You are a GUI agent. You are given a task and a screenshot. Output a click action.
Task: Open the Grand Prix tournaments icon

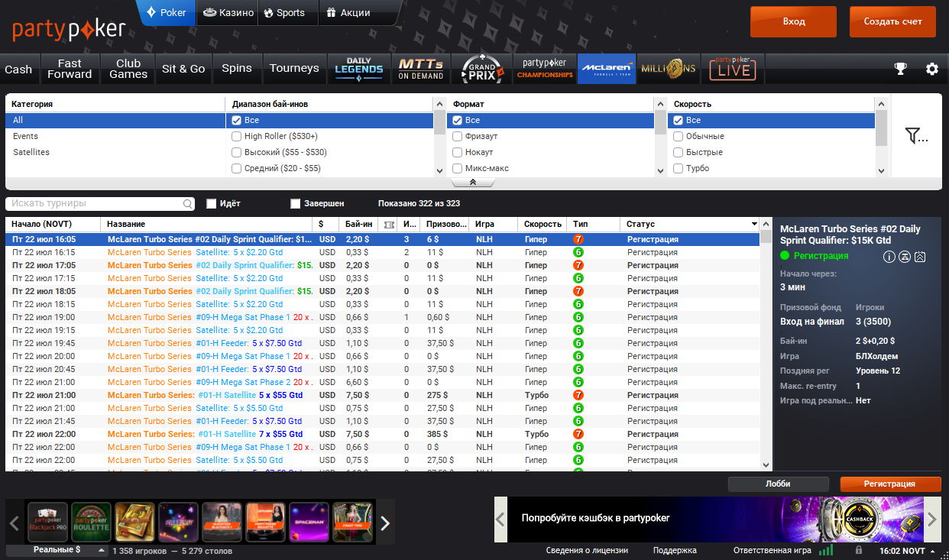coord(482,69)
